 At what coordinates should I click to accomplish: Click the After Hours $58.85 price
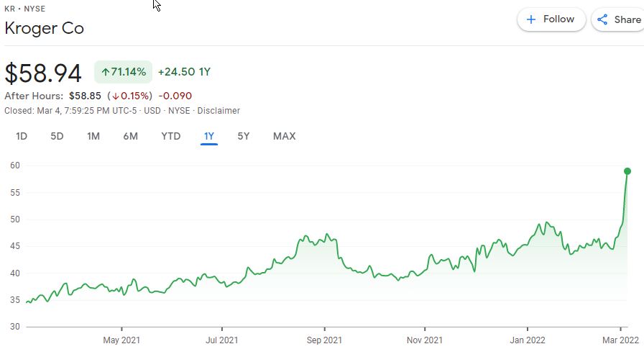click(85, 96)
